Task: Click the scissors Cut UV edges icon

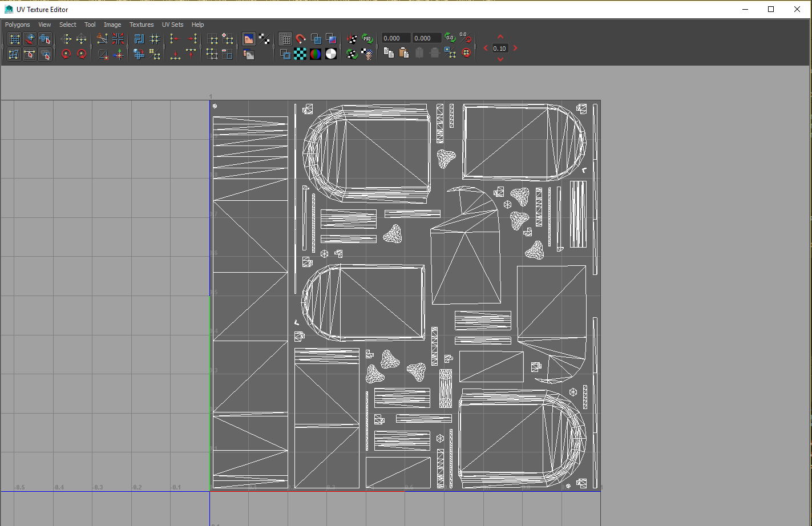Action: 102,39
